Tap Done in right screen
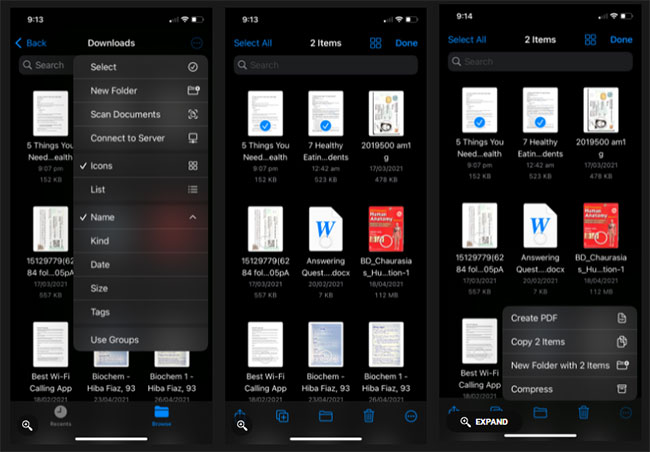The image size is (650, 452). pos(621,39)
